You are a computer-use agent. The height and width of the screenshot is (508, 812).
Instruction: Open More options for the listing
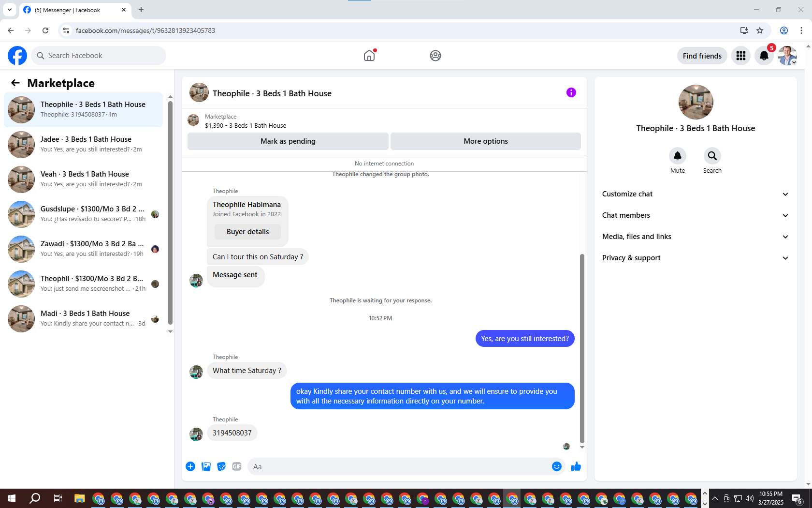coord(486,141)
